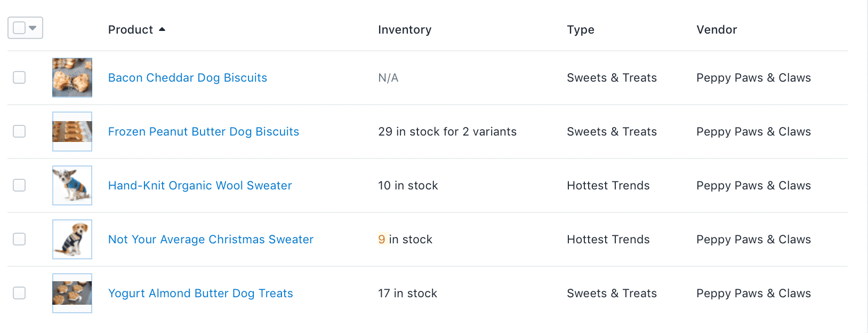Select checkbox for Bacon Cheddar Dog Biscuits

19,77
